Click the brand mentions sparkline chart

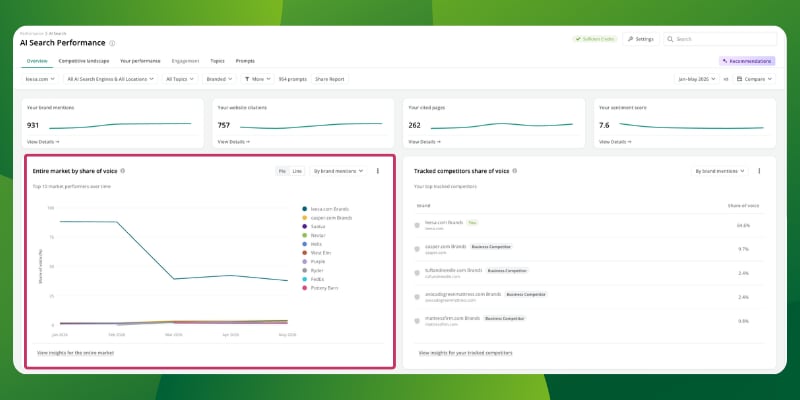[120, 126]
